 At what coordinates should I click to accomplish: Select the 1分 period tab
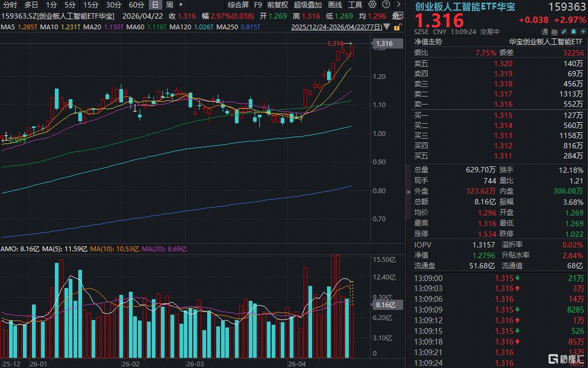coord(51,5)
